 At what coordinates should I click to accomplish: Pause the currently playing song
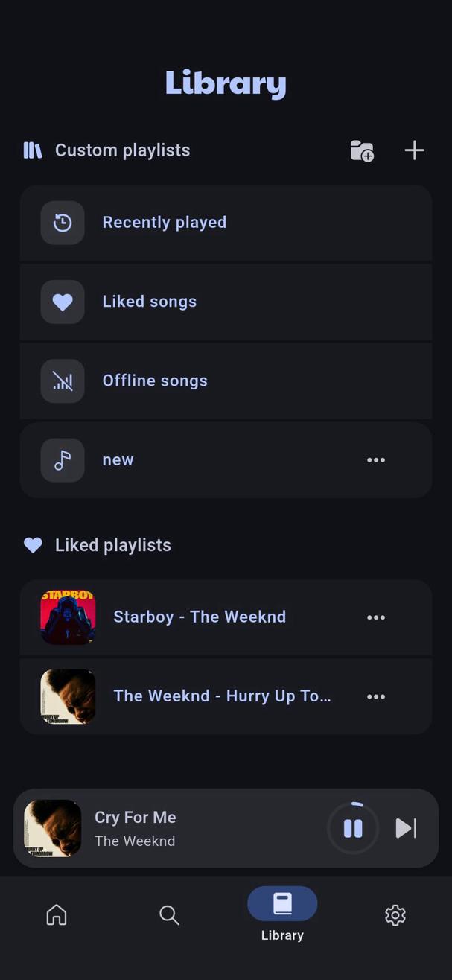(x=352, y=827)
